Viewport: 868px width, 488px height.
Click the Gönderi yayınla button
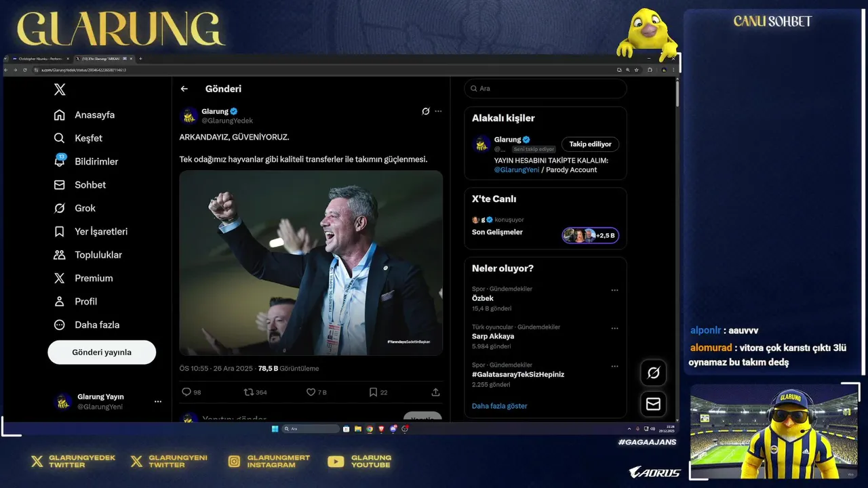point(102,352)
